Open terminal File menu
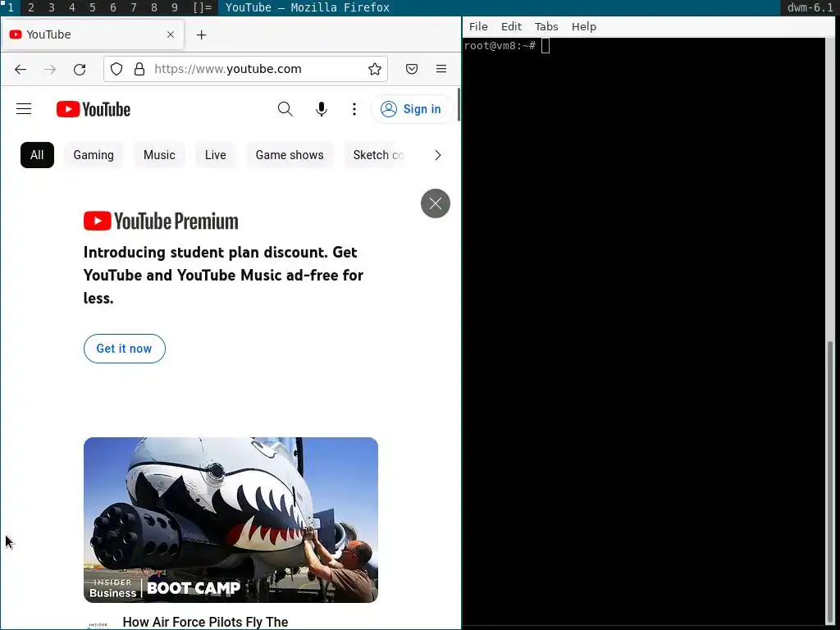 pos(478,26)
